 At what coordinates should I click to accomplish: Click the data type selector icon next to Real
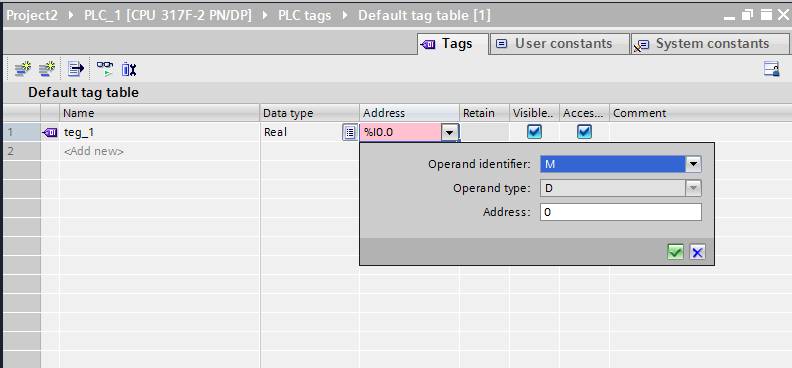coord(349,133)
